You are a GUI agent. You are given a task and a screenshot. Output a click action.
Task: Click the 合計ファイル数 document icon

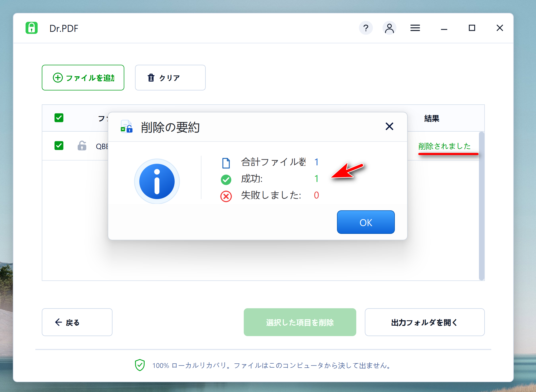tap(226, 163)
